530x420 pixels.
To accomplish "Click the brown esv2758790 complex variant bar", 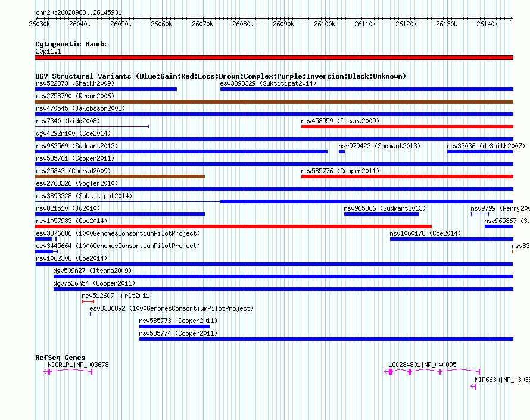I will click(274, 102).
